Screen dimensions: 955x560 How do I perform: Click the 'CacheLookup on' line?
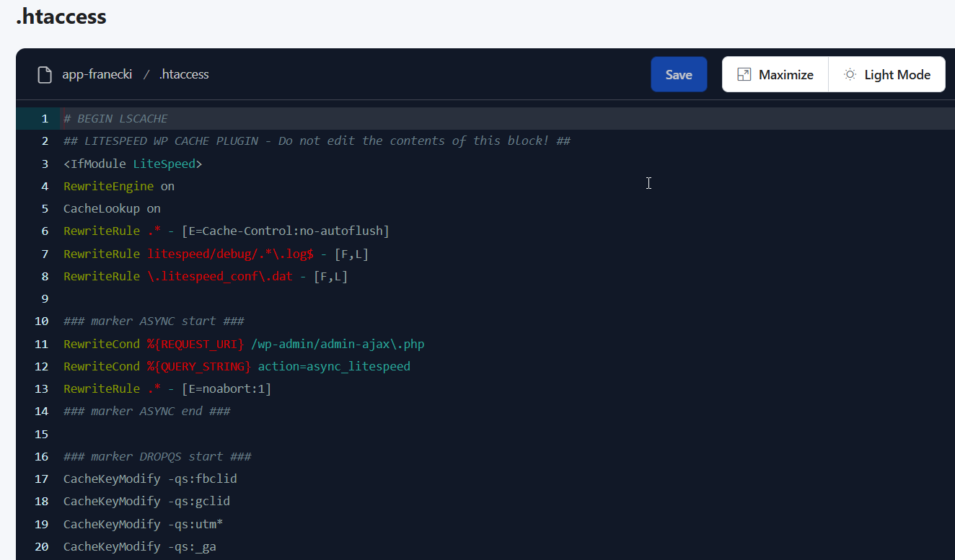click(112, 209)
